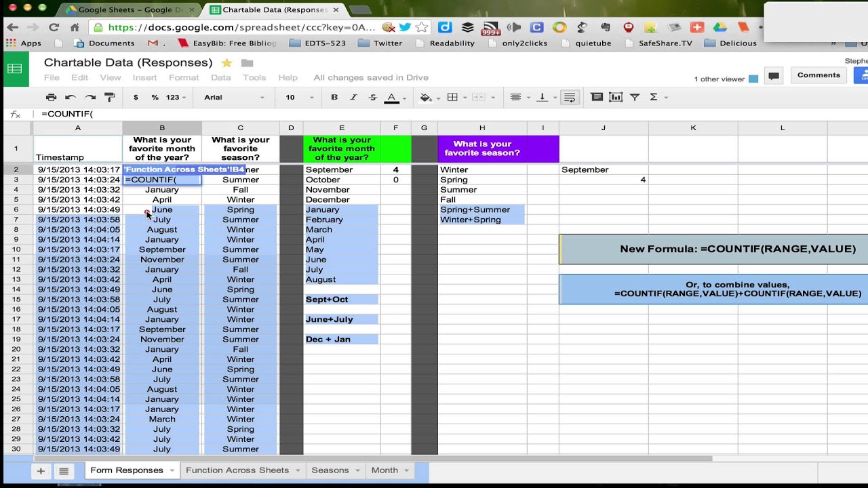Open the borders menu
The image size is (868, 488).
(456, 98)
